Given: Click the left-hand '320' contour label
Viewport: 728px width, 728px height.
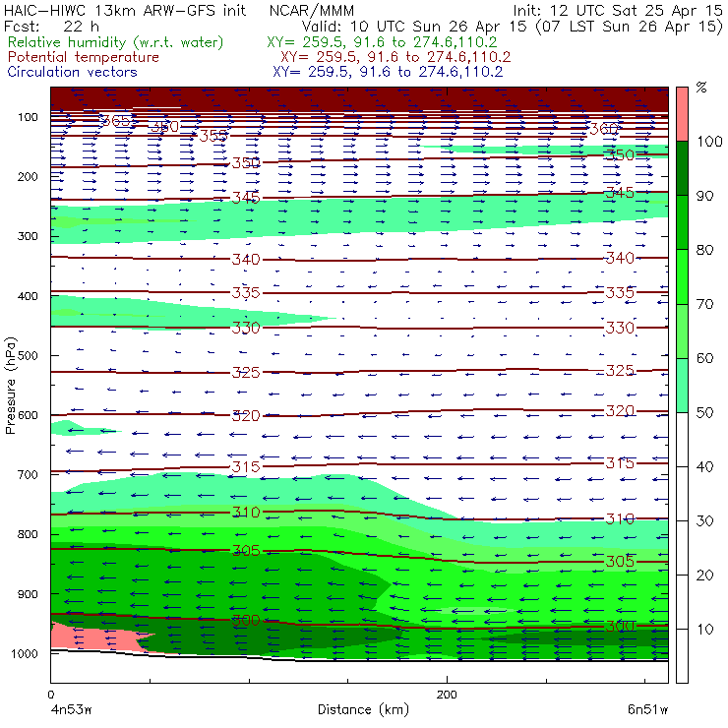Looking at the screenshot, I should click(x=246, y=415).
